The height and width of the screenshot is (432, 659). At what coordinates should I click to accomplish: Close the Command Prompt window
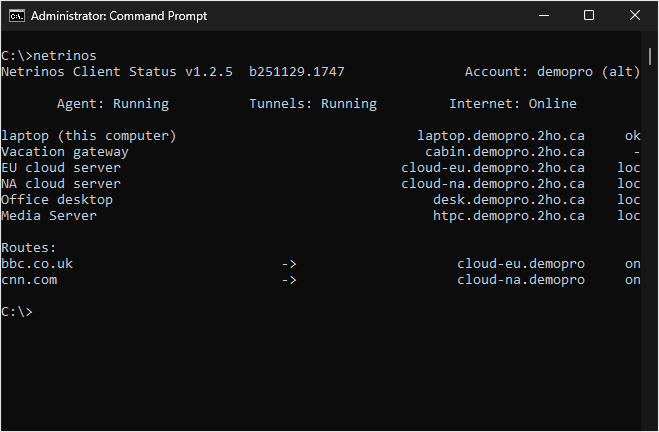635,15
